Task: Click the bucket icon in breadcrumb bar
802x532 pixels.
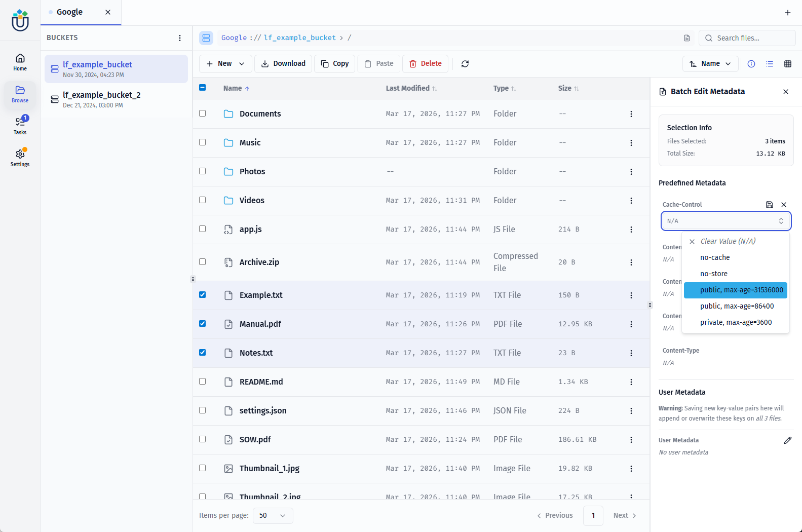Action: click(x=206, y=38)
